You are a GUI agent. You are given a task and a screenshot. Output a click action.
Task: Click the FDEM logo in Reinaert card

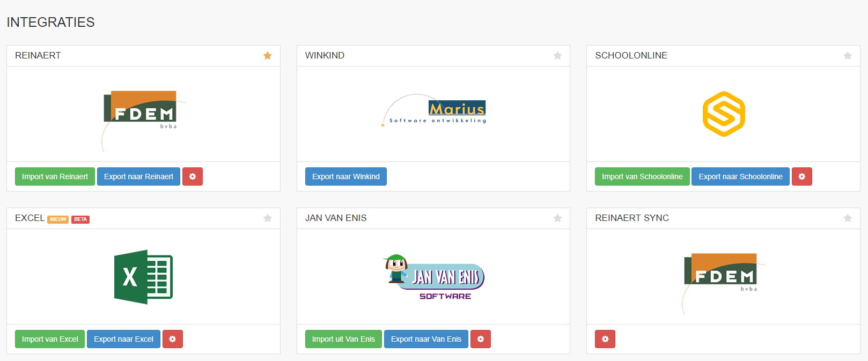click(143, 121)
